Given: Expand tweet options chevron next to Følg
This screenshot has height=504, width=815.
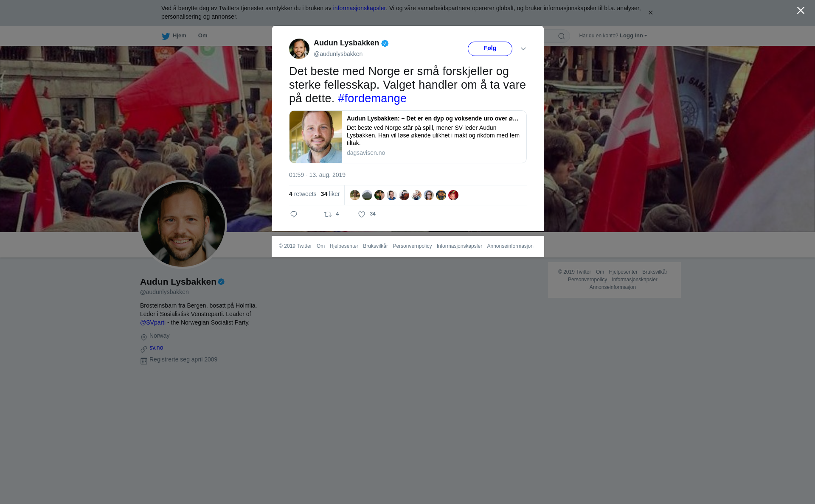Looking at the screenshot, I should pos(523,49).
